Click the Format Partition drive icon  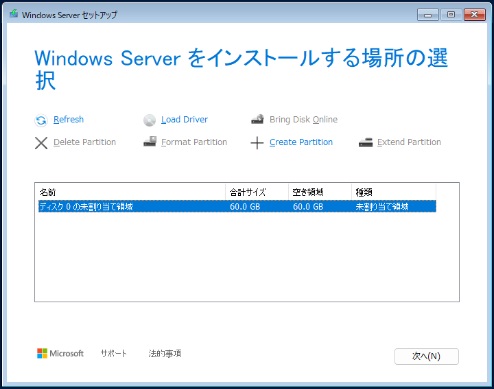click(x=150, y=141)
